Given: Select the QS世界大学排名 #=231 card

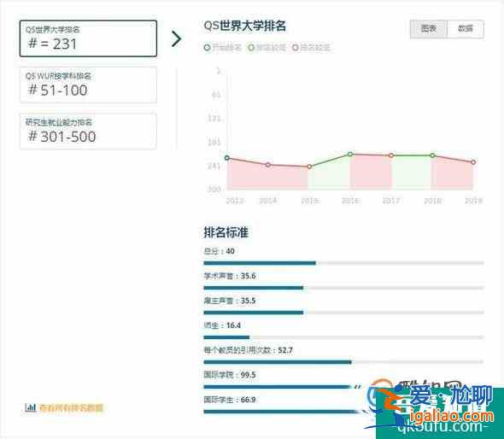Looking at the screenshot, I should [x=88, y=38].
